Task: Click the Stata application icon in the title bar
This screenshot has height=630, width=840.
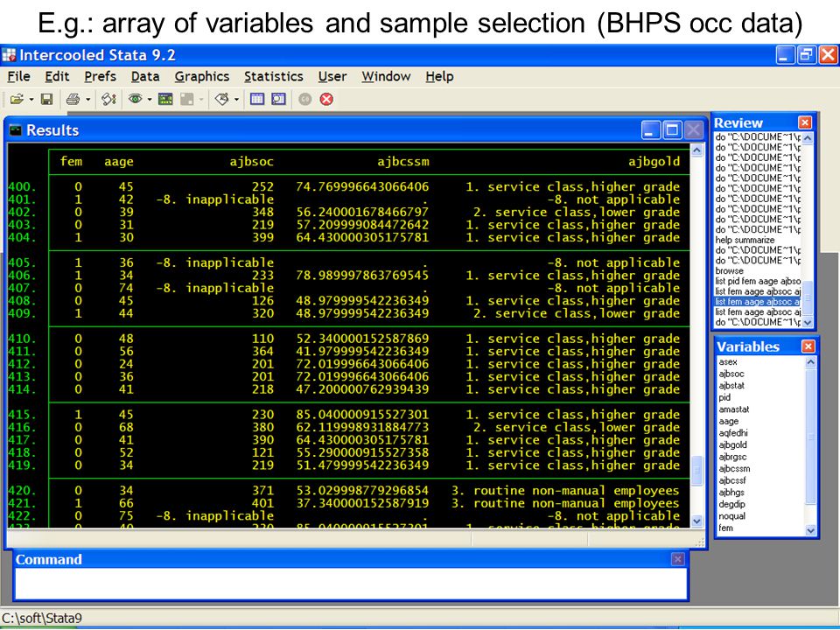Action: 9,55
